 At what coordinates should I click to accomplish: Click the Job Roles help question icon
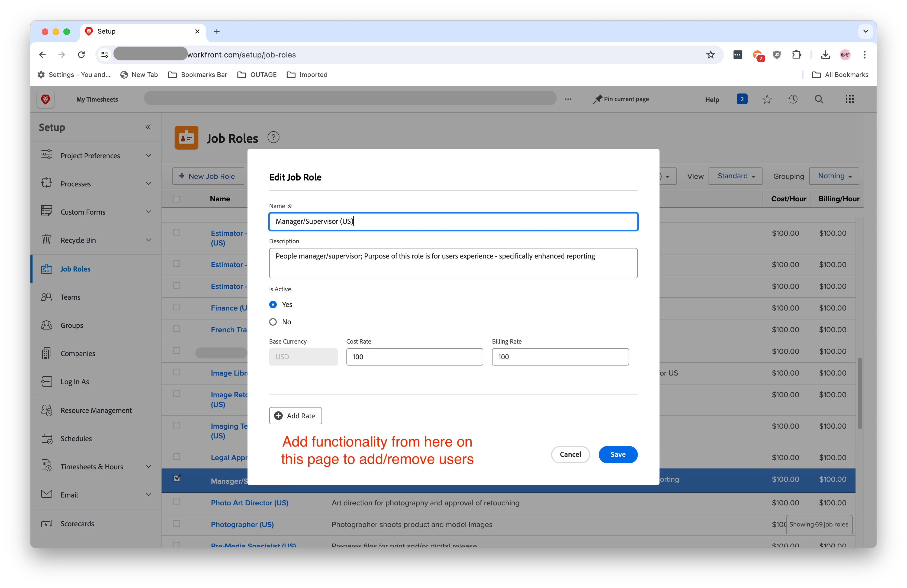(x=273, y=137)
